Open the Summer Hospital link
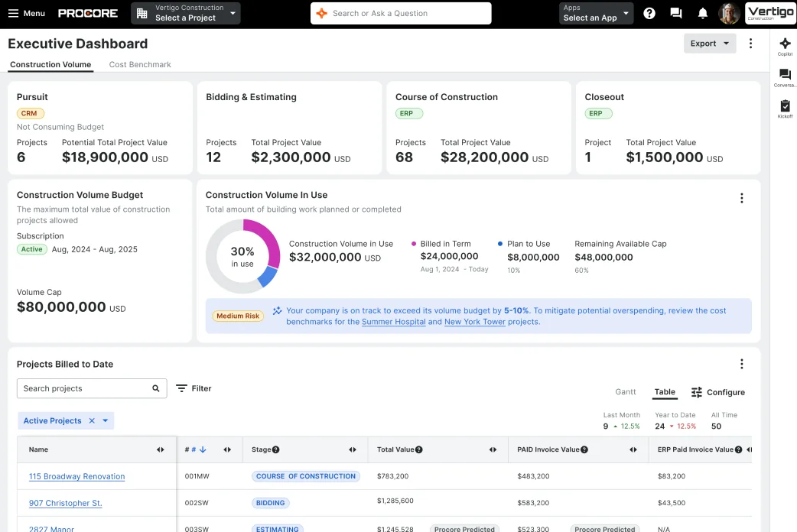The height and width of the screenshot is (532, 797). click(393, 322)
